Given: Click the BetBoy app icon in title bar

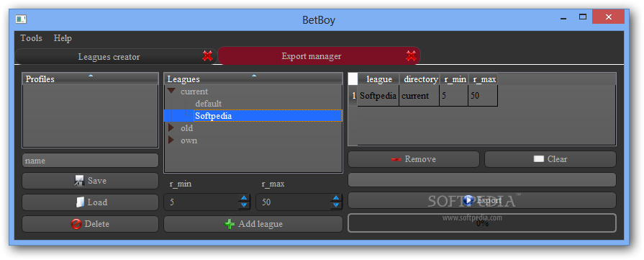Looking at the screenshot, I should coord(21,19).
